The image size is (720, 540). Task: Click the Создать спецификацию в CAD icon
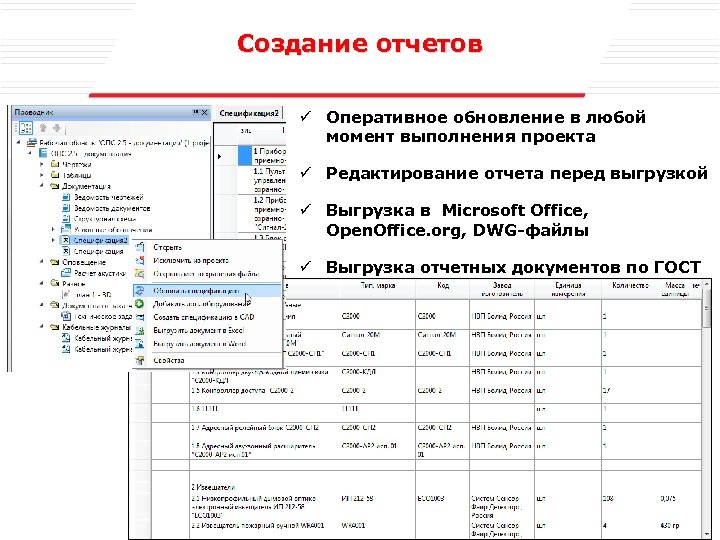140,317
